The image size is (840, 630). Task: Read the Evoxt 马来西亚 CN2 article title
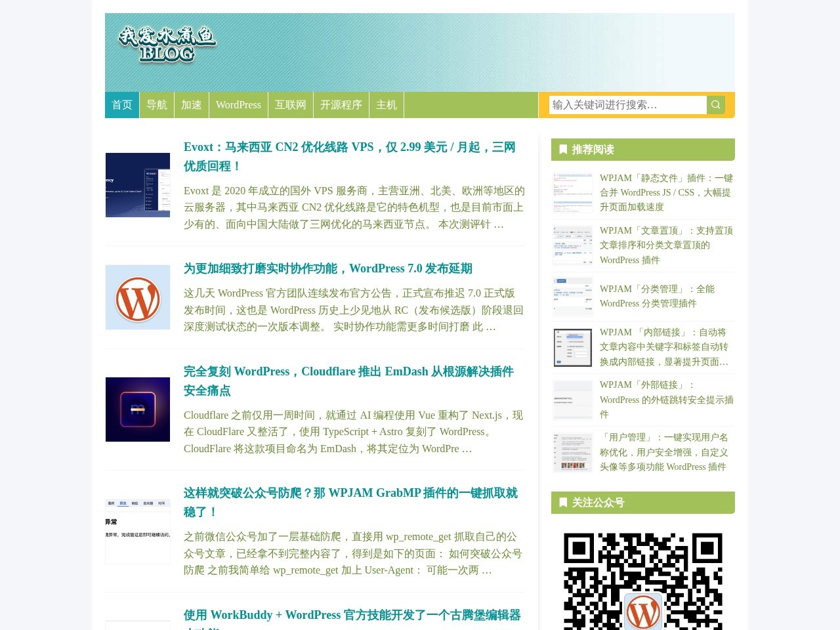[349, 156]
